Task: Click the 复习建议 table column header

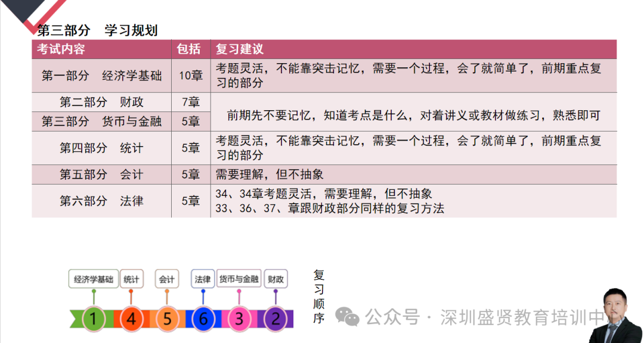Action: pos(240,49)
